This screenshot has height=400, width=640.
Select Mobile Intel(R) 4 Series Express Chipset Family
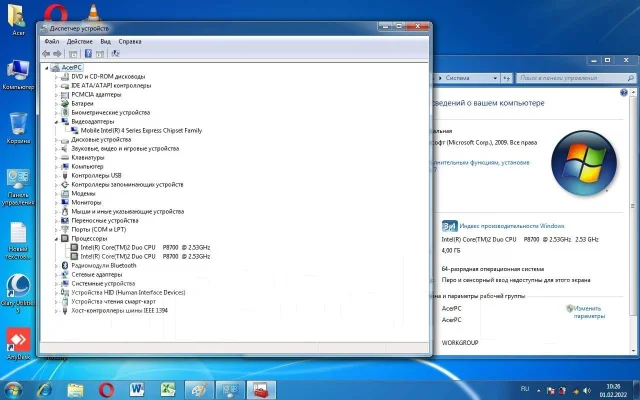click(141, 131)
